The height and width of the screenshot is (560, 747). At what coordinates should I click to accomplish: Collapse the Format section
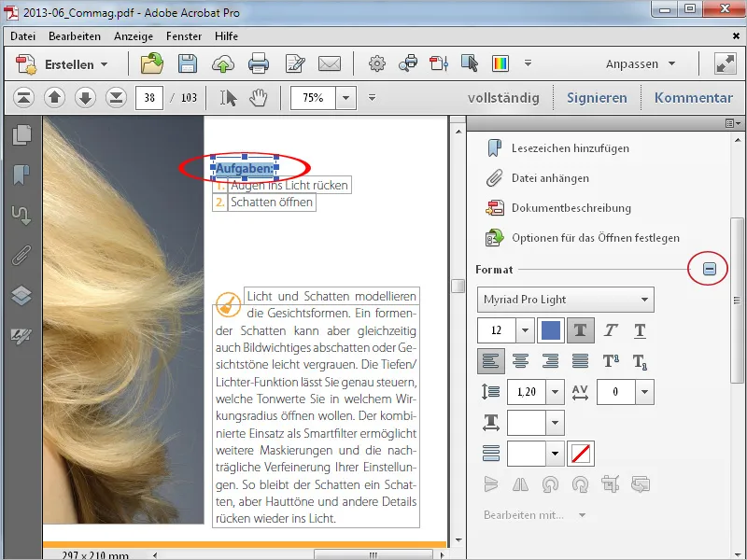click(x=710, y=269)
